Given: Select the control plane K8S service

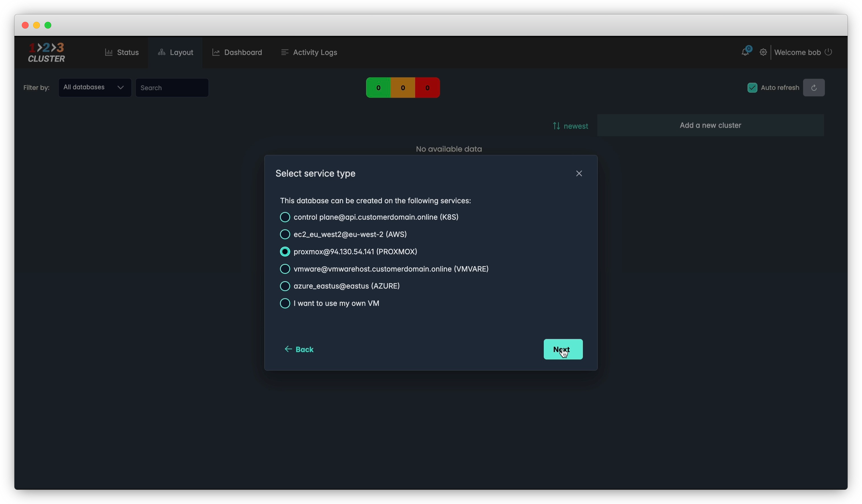Looking at the screenshot, I should (369, 217).
